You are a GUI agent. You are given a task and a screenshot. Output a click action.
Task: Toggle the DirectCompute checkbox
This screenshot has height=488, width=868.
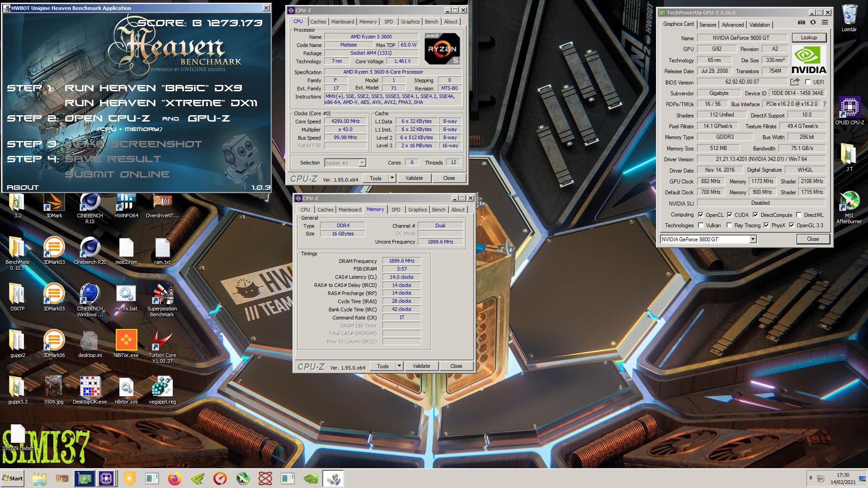point(755,215)
